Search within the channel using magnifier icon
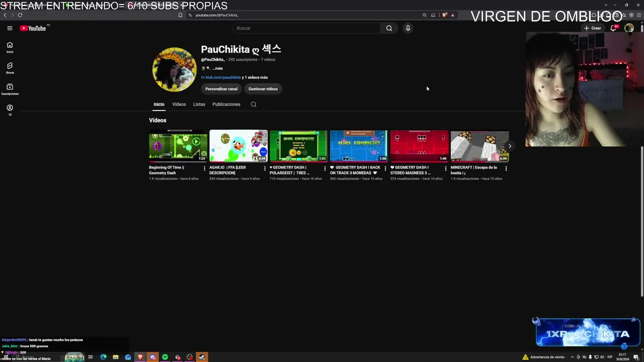This screenshot has width=644, height=362. click(254, 105)
